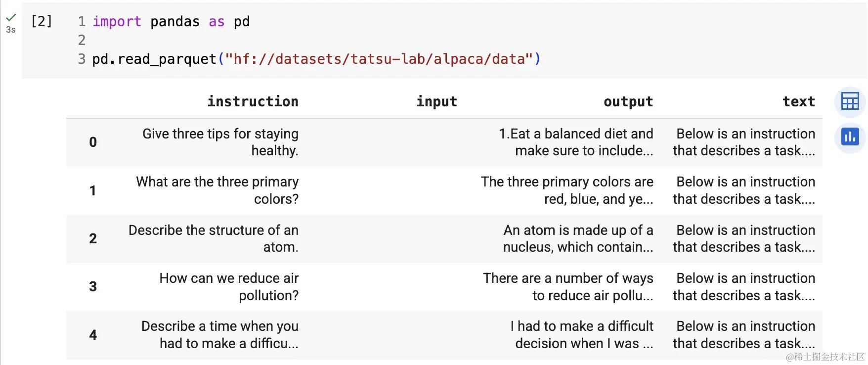
Task: Click 'An atom is made up of a nucleus' cell
Action: click(x=578, y=238)
